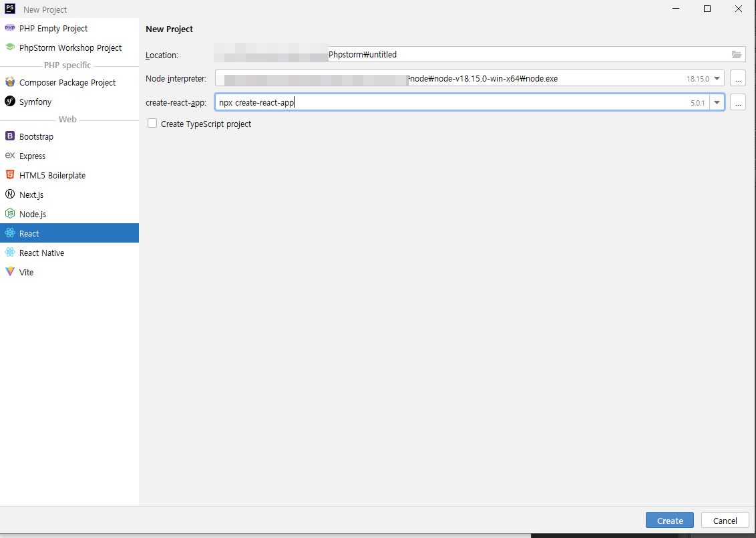Click the Create button
This screenshot has width=756, height=538.
click(x=670, y=521)
